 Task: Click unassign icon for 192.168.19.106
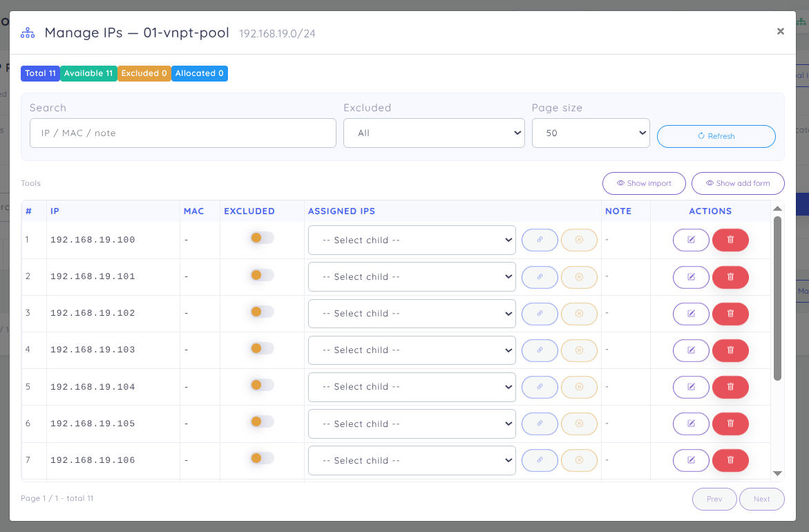pos(579,460)
